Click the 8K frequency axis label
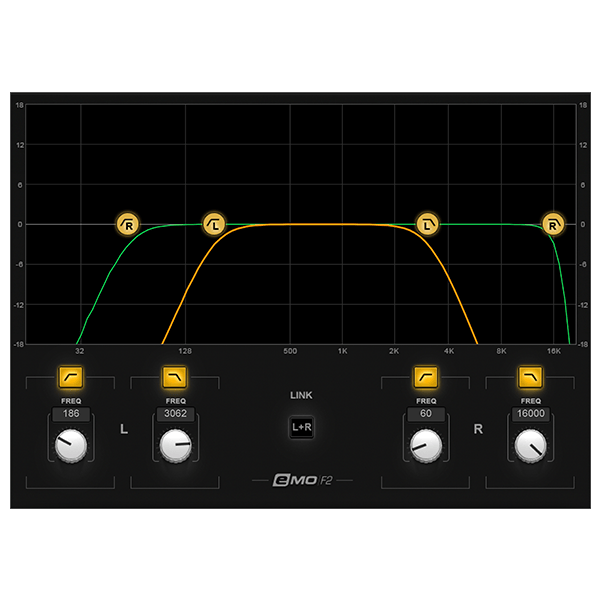The width and height of the screenshot is (600, 600). tap(501, 351)
